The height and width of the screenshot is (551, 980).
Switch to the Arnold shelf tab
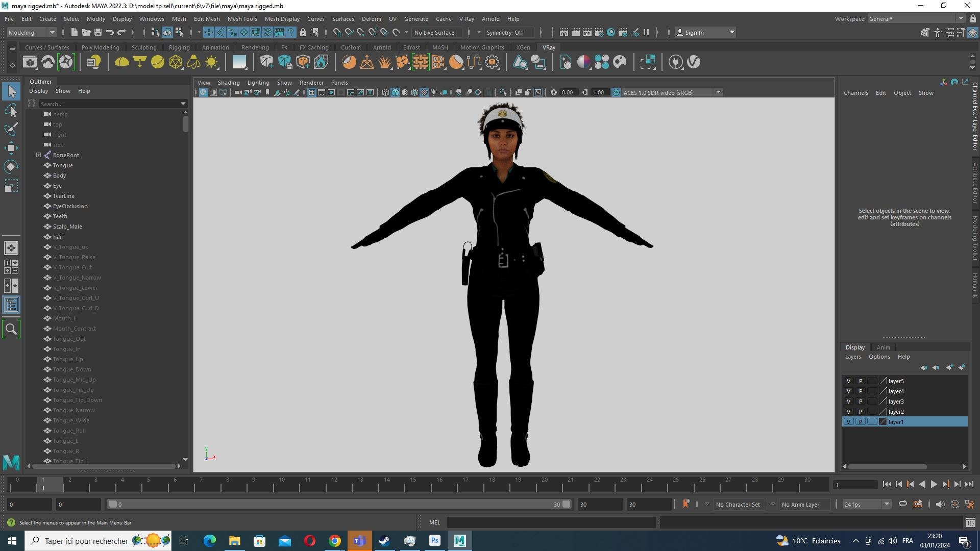pos(382,47)
